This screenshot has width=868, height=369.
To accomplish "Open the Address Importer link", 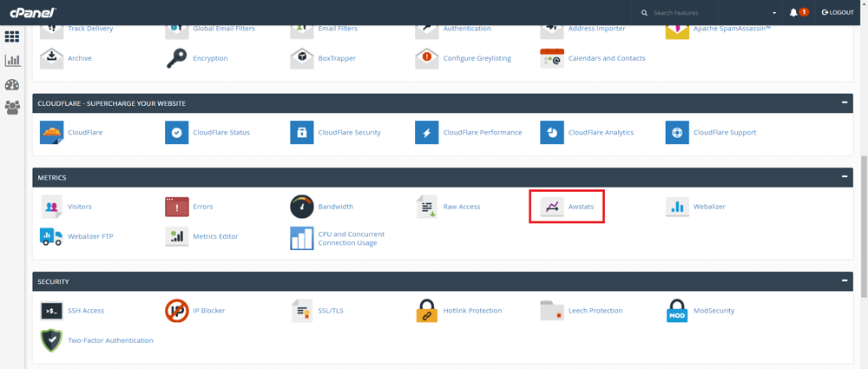I will pyautogui.click(x=597, y=29).
